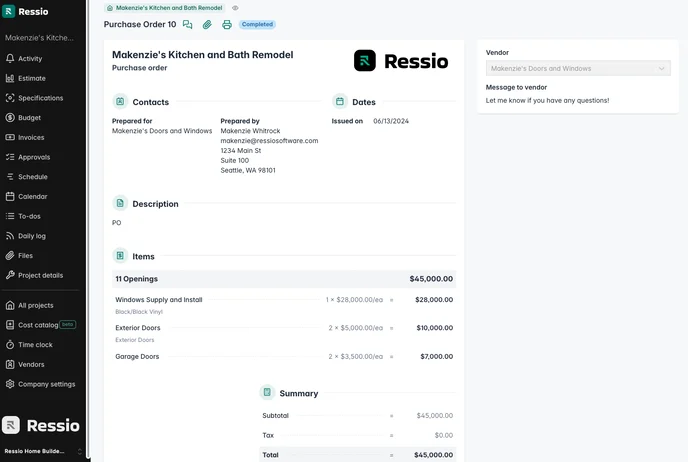Viewport: 688px width, 462px height.
Task: Click the Subtotal $45,000.00 value
Action: pyautogui.click(x=435, y=415)
